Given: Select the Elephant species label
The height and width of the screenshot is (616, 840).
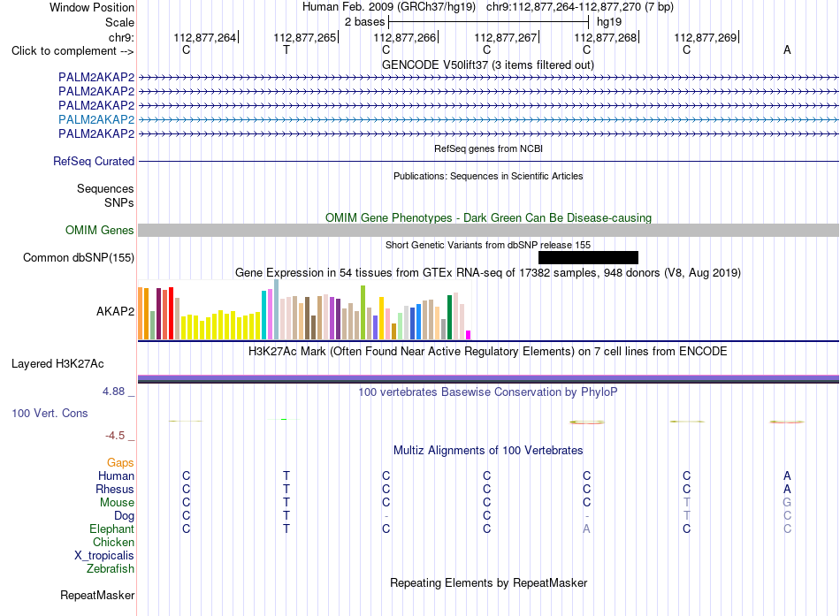Looking at the screenshot, I should point(112,529).
